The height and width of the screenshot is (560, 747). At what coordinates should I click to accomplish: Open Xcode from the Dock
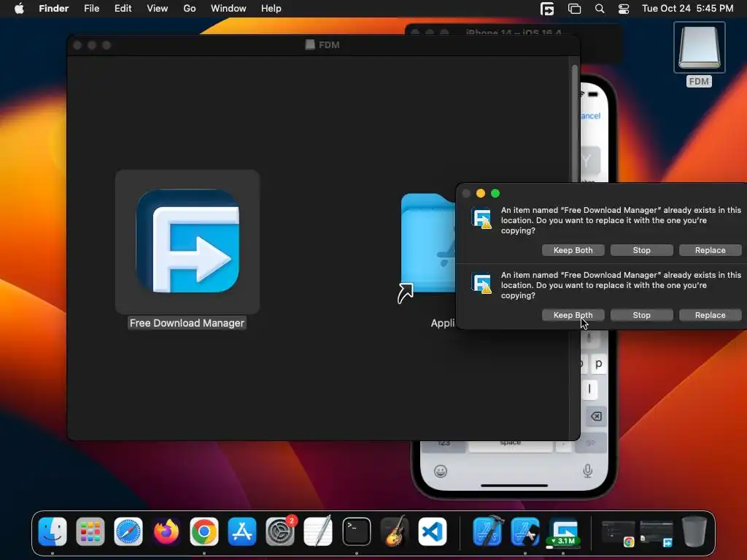pos(487,532)
